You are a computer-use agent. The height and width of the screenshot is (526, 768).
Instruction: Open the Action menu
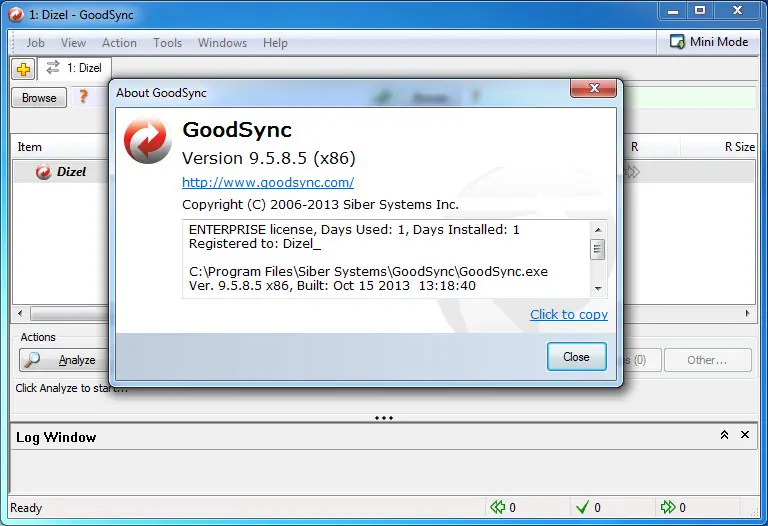pos(119,43)
